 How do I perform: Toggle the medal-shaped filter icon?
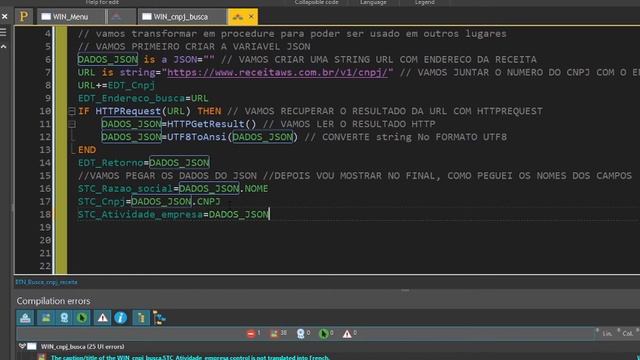pyautogui.click(x=64, y=318)
